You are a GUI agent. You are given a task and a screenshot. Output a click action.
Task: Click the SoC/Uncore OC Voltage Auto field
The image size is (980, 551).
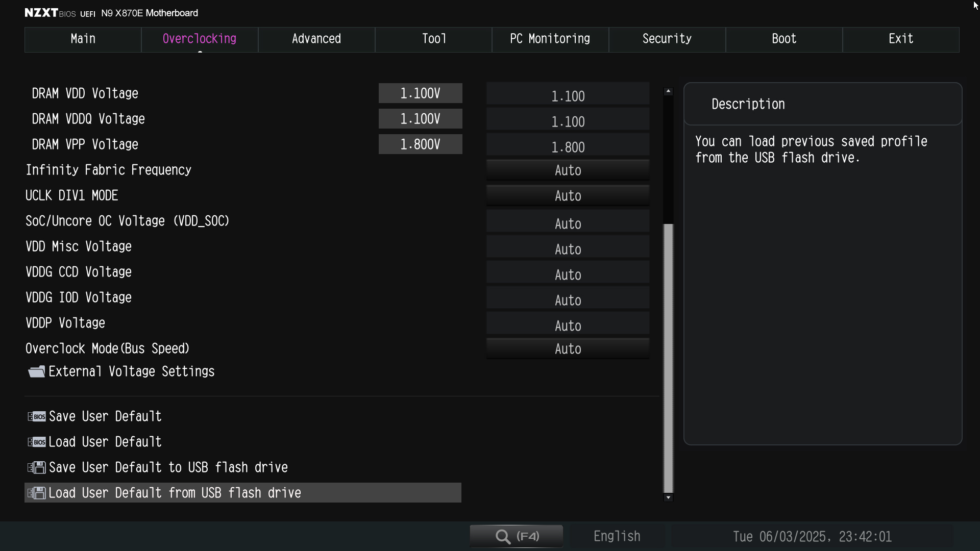(568, 223)
